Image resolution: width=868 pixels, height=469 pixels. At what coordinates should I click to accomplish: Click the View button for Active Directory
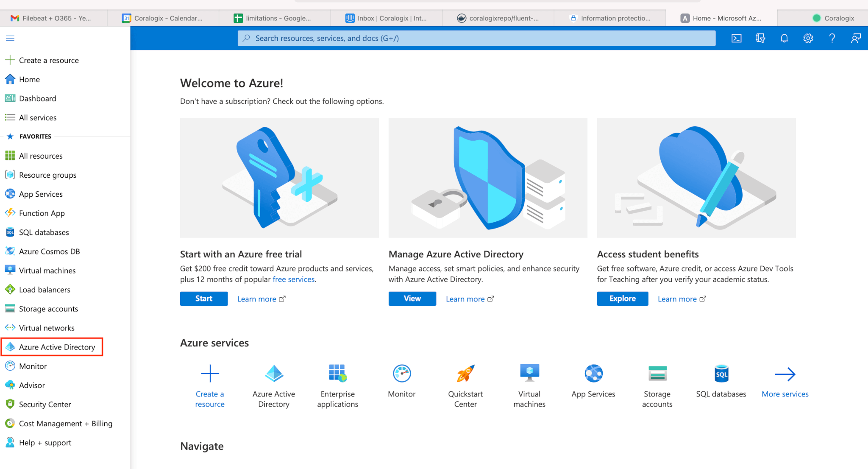pos(412,299)
